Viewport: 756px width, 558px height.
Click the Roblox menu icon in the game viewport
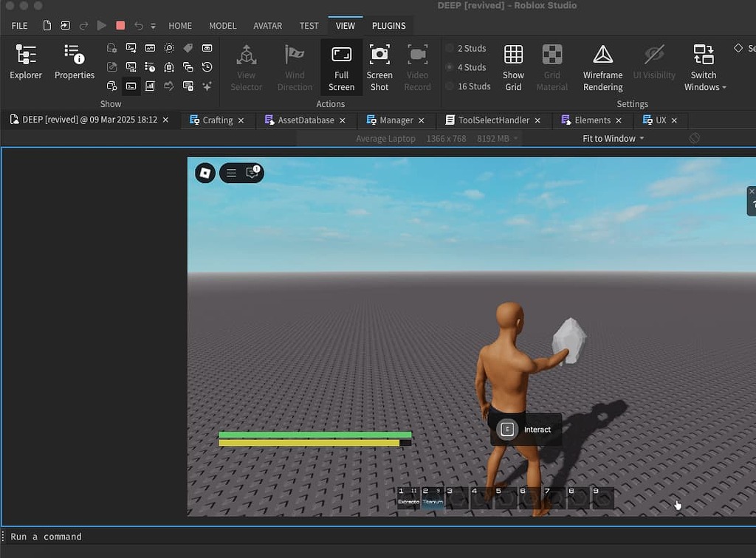pyautogui.click(x=205, y=173)
